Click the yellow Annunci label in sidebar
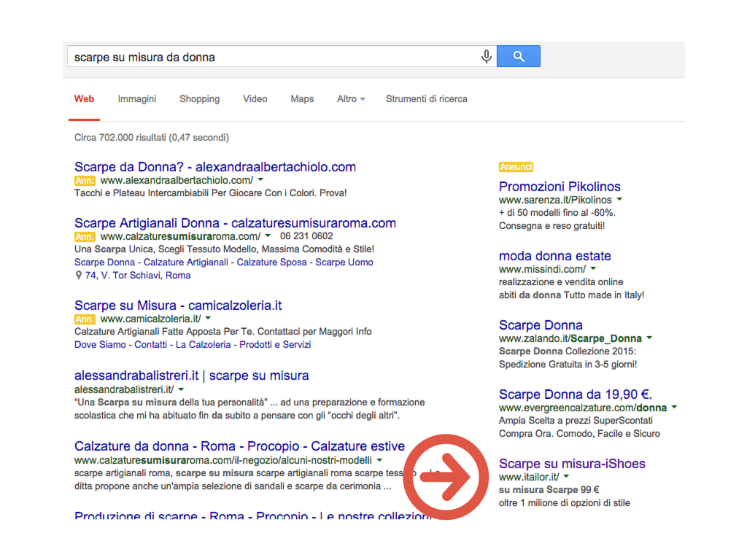 click(x=516, y=167)
